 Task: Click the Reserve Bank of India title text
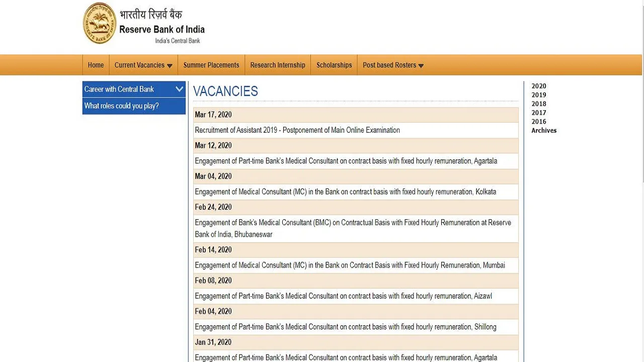[162, 29]
